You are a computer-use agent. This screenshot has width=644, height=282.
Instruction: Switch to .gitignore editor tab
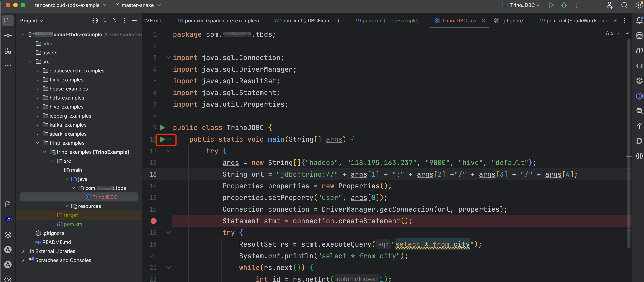coord(508,21)
